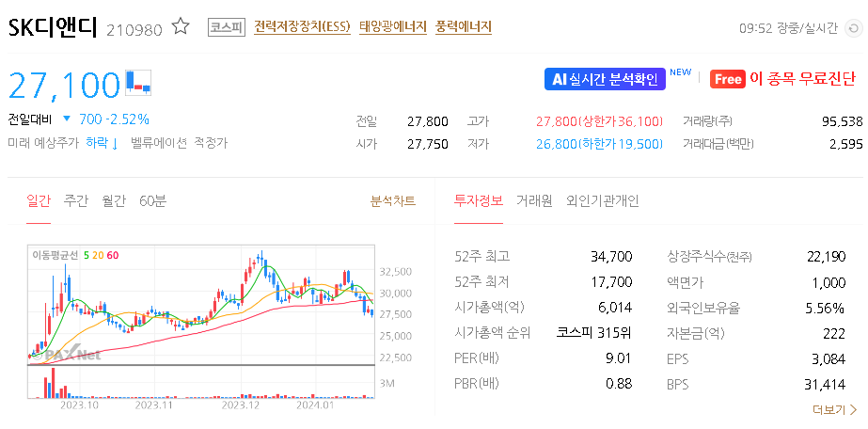Click the volume bar chart under the price chart
This screenshot has width=868, height=429.
[201, 382]
